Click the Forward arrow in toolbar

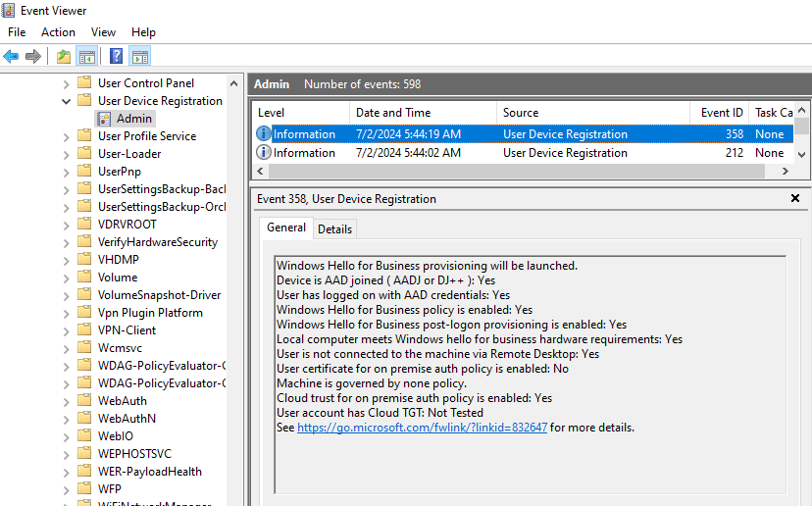(33, 56)
